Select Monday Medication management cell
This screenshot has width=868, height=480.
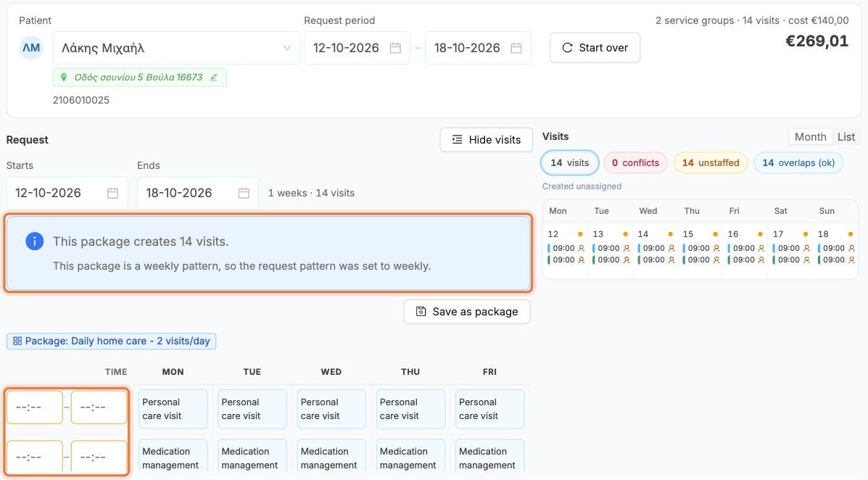coord(173,457)
